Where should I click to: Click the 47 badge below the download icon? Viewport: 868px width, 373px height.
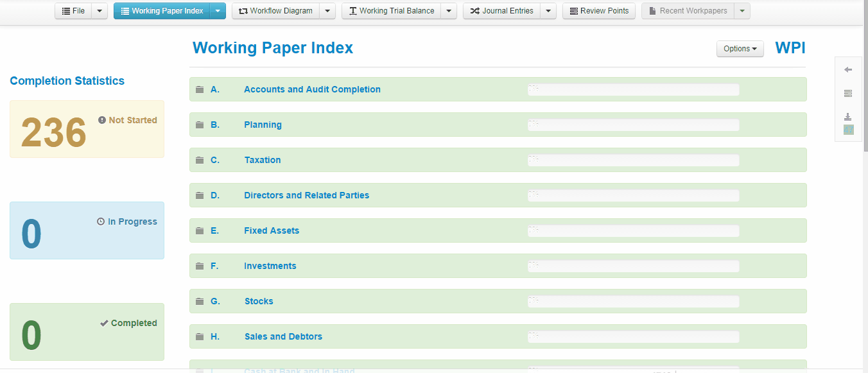pos(848,130)
